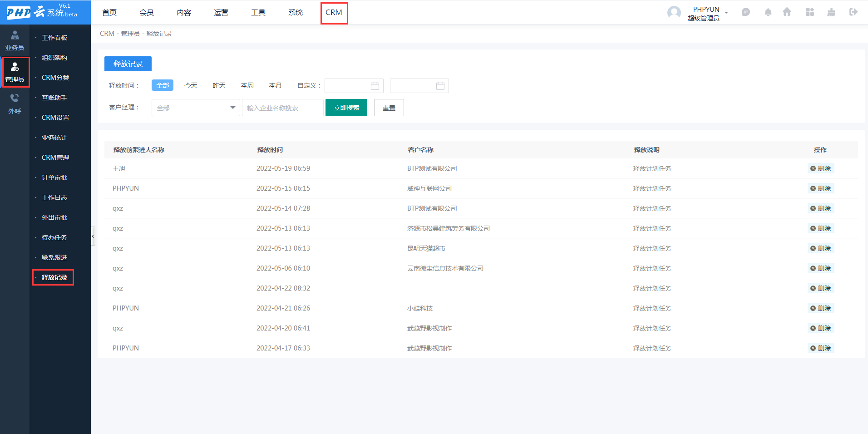Open CRM管理 in the sidebar
Viewport: 868px width, 434px height.
coord(55,158)
